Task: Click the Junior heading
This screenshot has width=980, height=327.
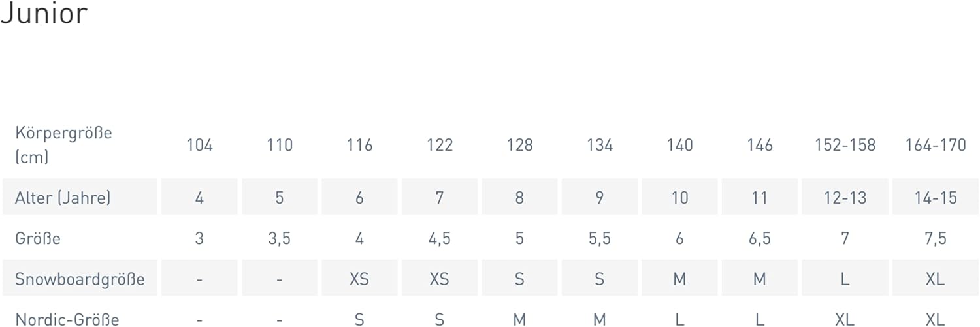Action: coord(44,14)
